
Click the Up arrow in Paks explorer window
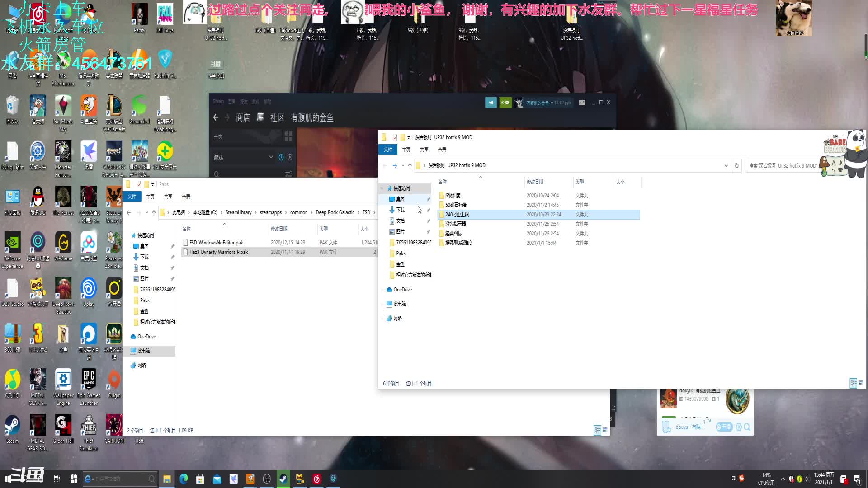(154, 212)
